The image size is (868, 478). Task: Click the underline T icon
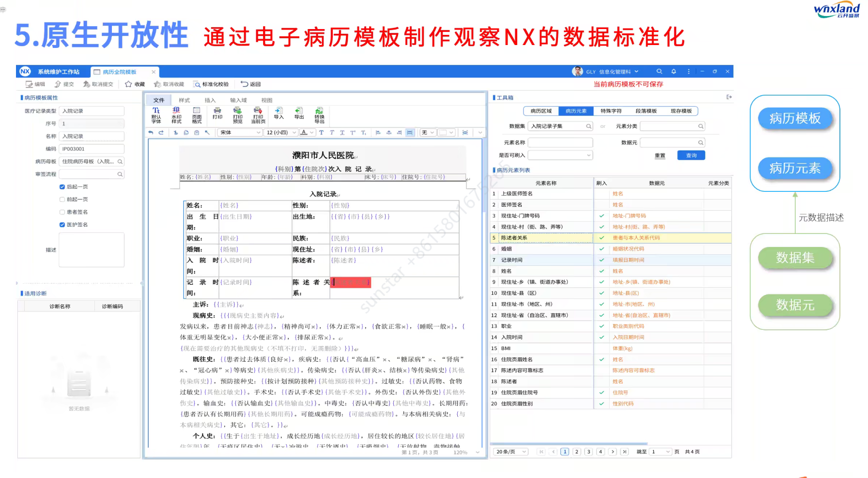point(342,133)
